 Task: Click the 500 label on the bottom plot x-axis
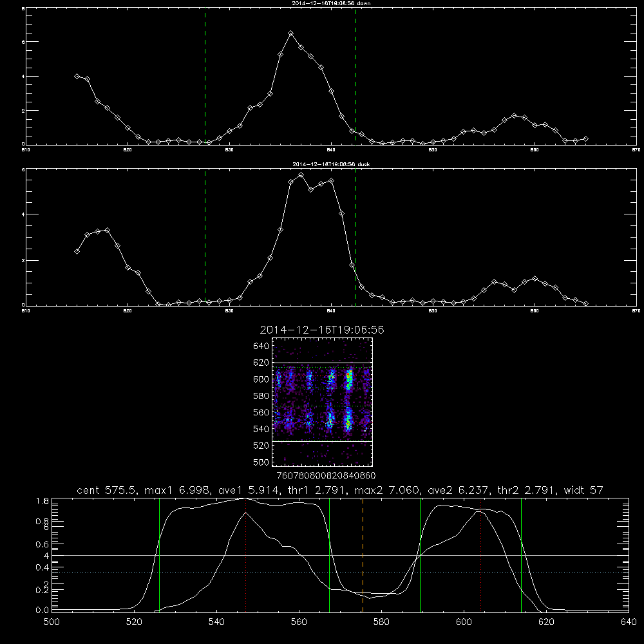[52, 622]
